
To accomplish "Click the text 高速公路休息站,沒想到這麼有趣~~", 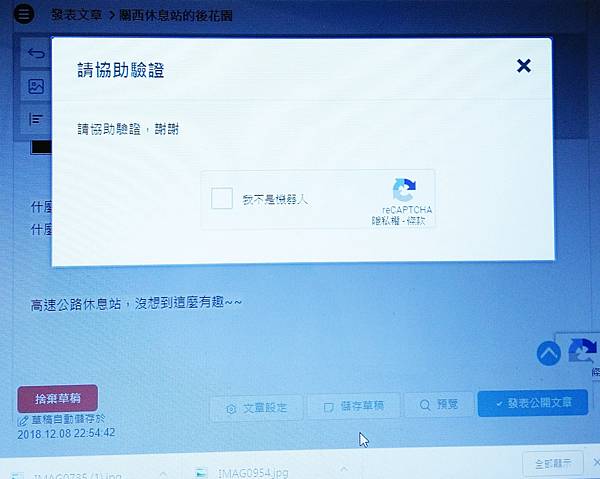I will point(136,304).
